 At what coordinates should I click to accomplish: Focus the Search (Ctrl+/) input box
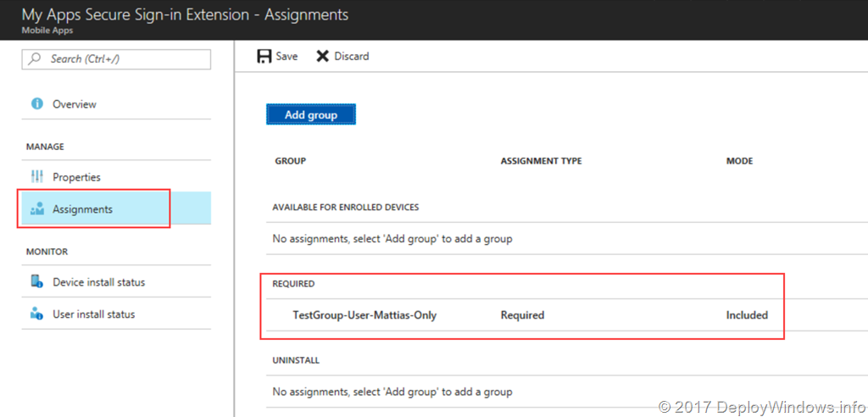(x=125, y=59)
